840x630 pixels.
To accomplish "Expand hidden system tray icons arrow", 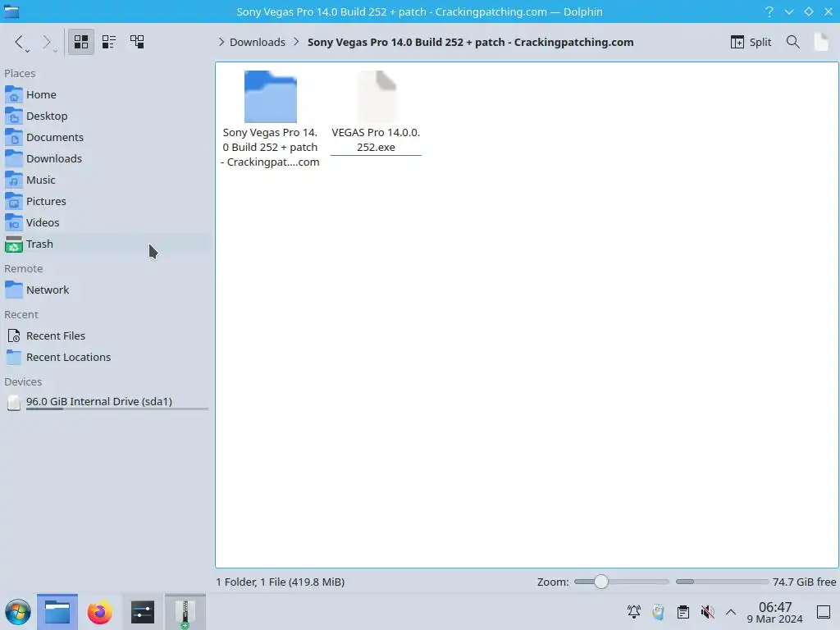I will (x=731, y=612).
